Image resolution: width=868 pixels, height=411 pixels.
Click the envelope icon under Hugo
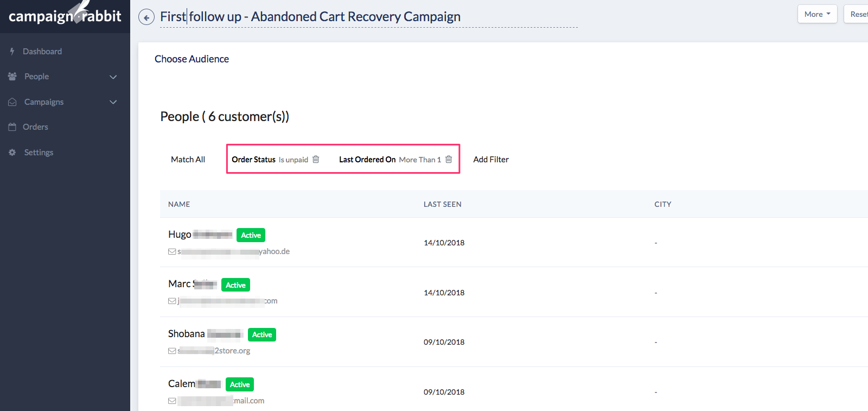[x=172, y=251]
